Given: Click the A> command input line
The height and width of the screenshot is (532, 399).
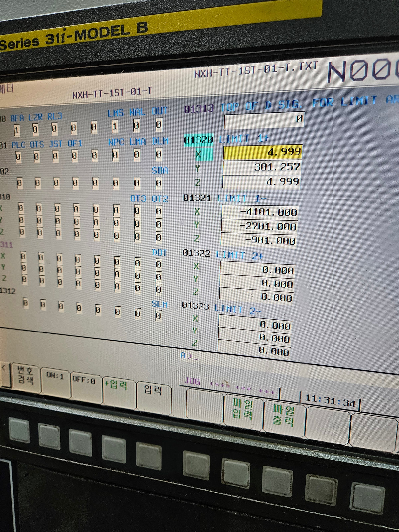Looking at the screenshot, I should tap(233, 357).
